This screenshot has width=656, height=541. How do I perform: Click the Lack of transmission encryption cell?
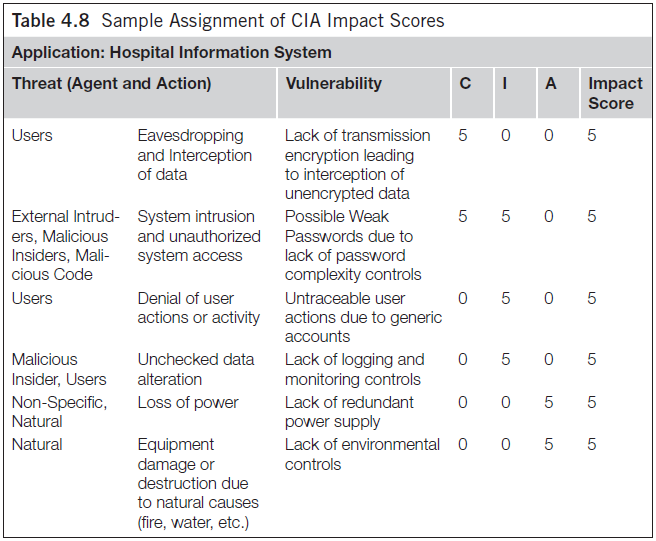pos(357,164)
